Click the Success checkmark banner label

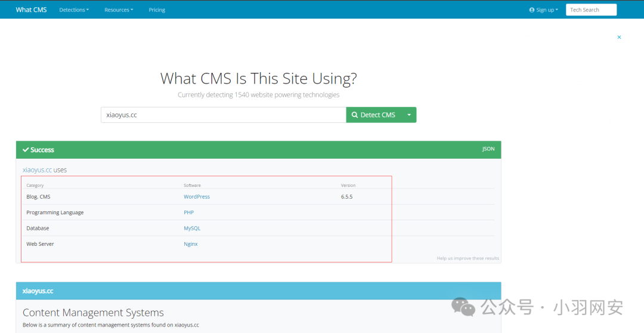tap(38, 150)
